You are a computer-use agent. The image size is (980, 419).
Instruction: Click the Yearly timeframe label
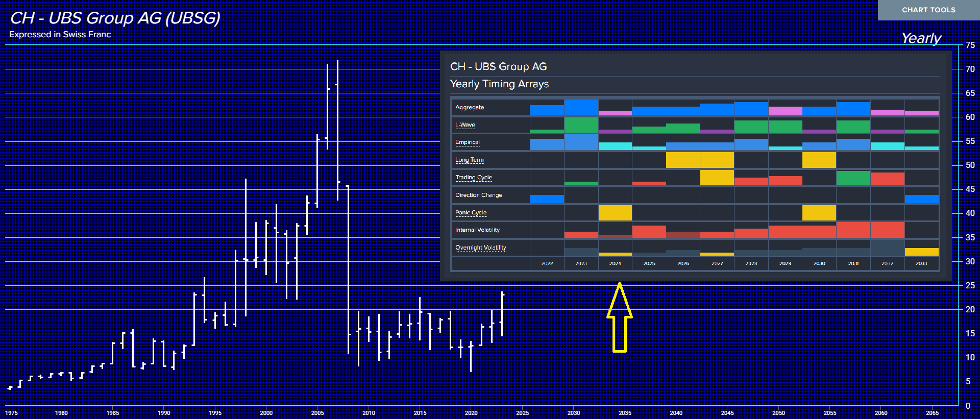pyautogui.click(x=921, y=38)
